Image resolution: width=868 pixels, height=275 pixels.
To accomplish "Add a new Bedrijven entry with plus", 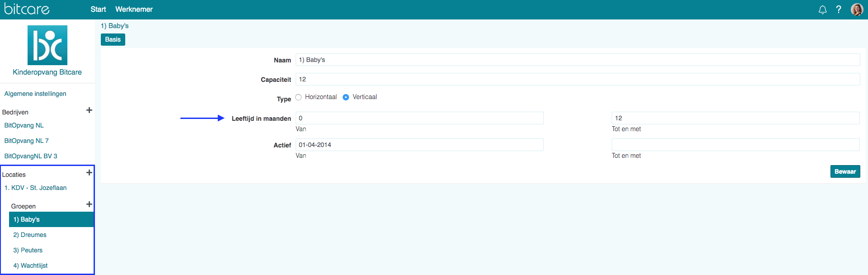I will [89, 110].
